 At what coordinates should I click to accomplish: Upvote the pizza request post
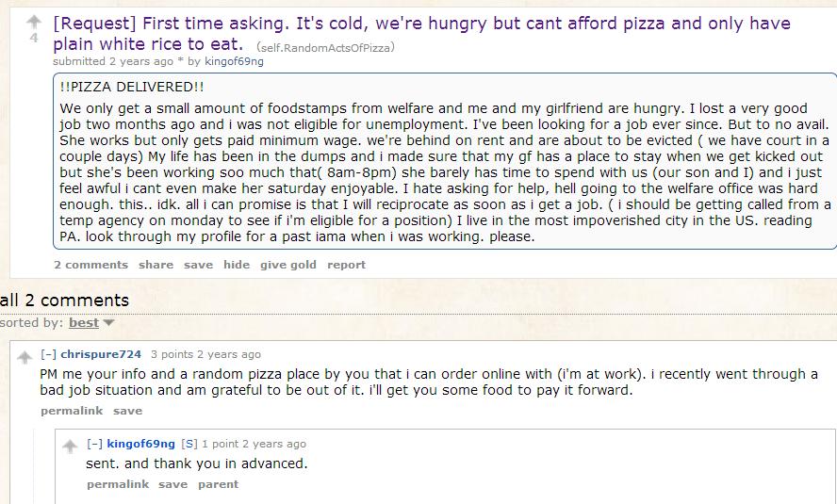pyautogui.click(x=34, y=22)
